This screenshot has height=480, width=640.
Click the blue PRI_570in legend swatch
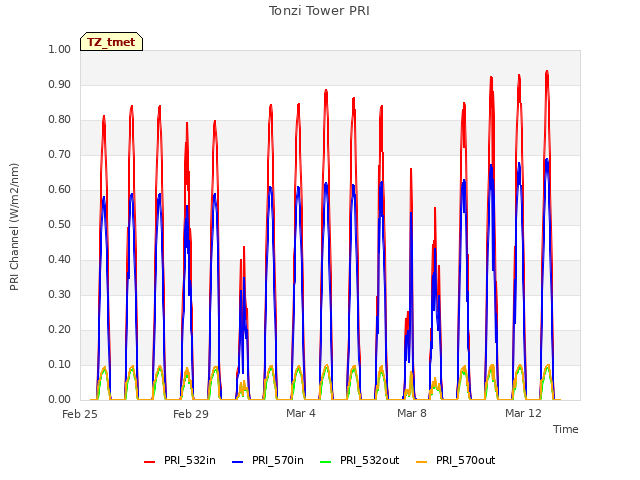(x=238, y=462)
